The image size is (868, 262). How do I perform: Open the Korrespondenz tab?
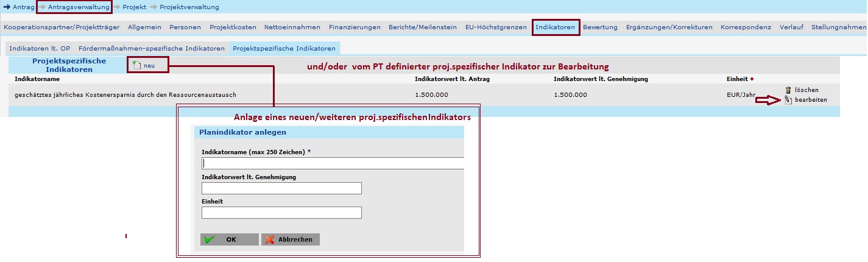tap(746, 27)
